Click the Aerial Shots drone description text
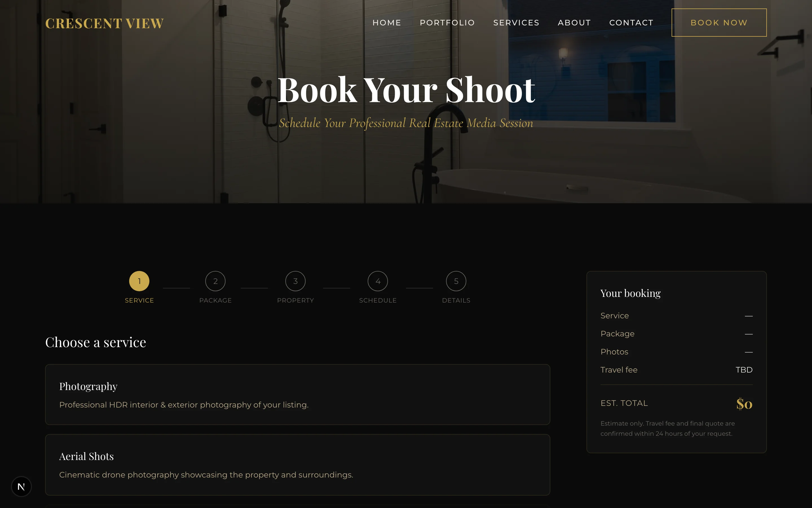The width and height of the screenshot is (812, 508). click(206, 475)
